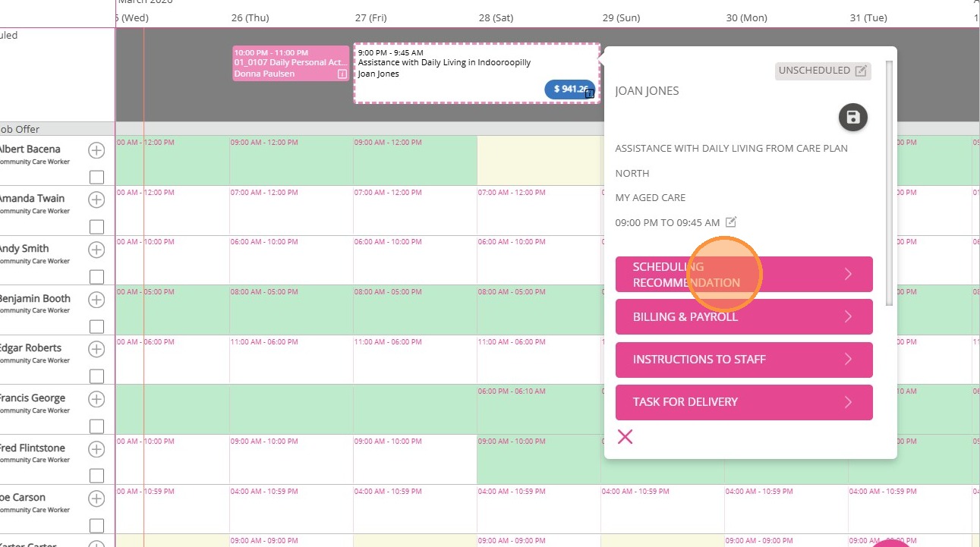
Task: Click the save floppy-disk icon in popup
Action: click(x=853, y=117)
